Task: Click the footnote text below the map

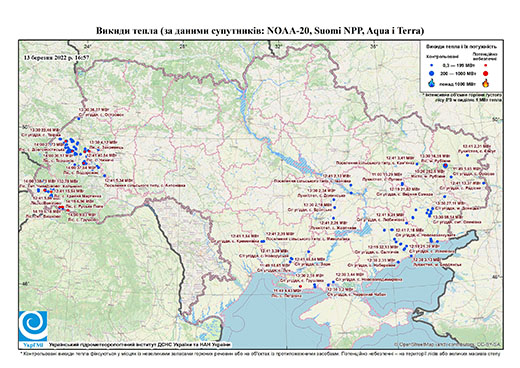Action: point(260,353)
